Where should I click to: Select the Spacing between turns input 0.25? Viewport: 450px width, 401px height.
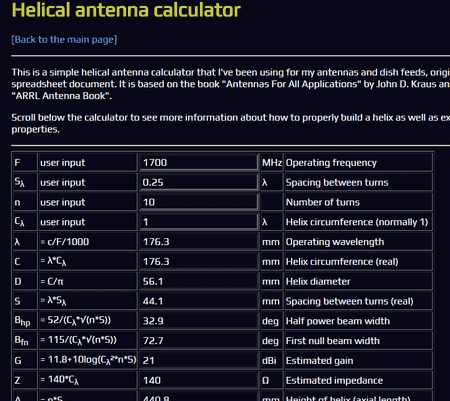pos(199,182)
